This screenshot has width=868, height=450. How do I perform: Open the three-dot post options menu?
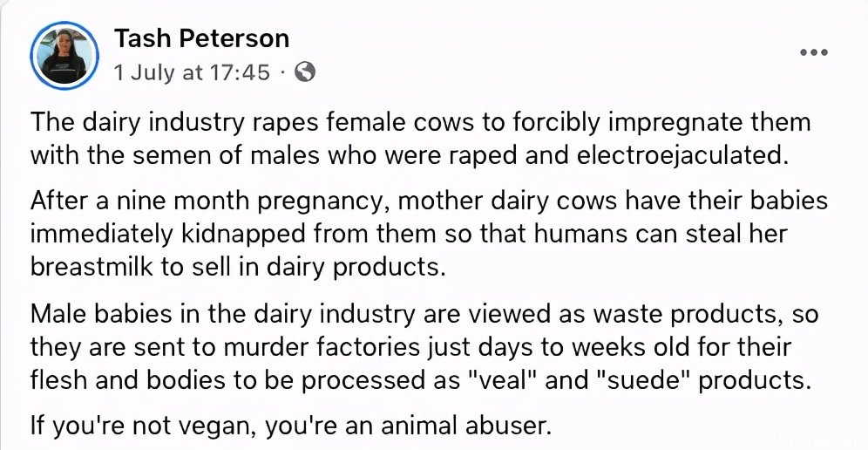[x=814, y=52]
